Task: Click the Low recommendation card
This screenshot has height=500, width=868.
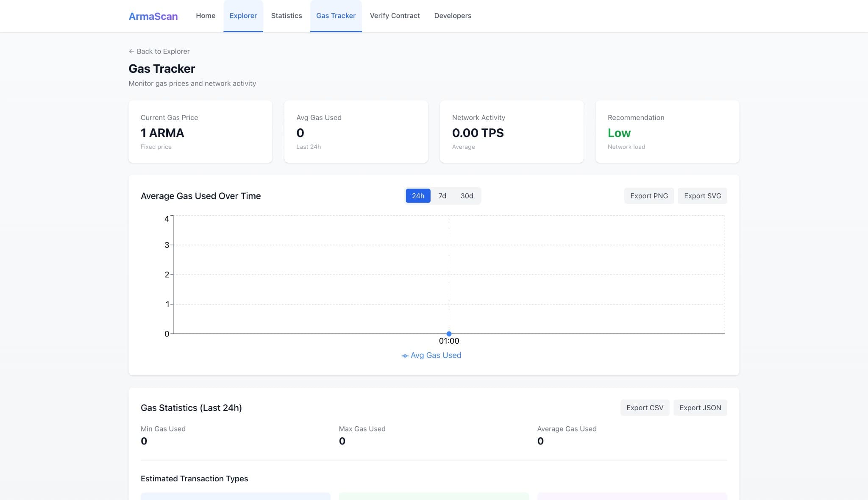Action: tap(667, 131)
